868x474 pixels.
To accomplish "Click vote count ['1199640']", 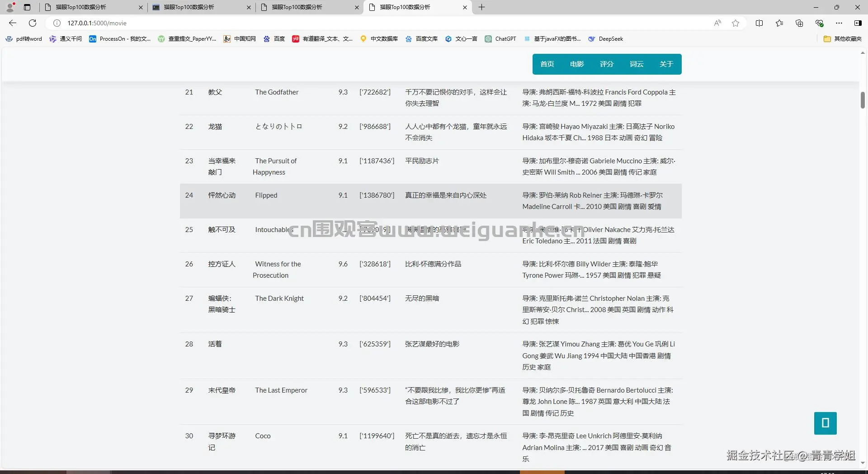I will (x=377, y=436).
